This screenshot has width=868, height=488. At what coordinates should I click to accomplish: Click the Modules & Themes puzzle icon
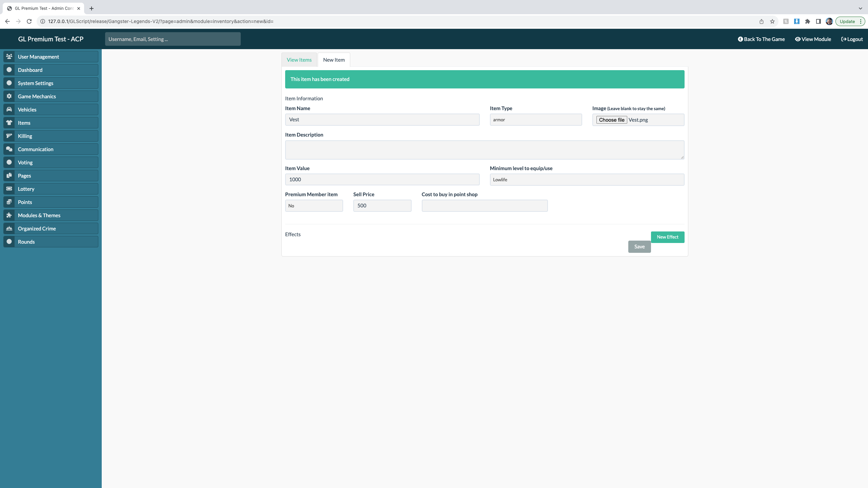coord(9,215)
